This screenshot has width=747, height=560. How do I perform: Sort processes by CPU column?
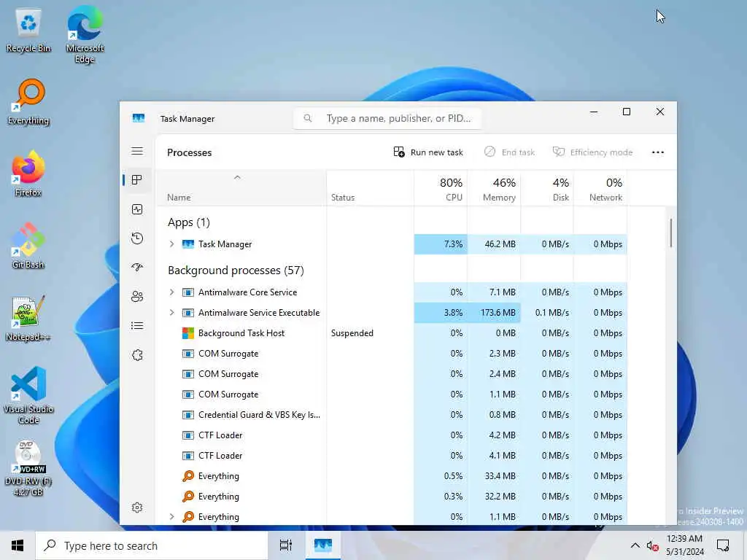pos(441,189)
